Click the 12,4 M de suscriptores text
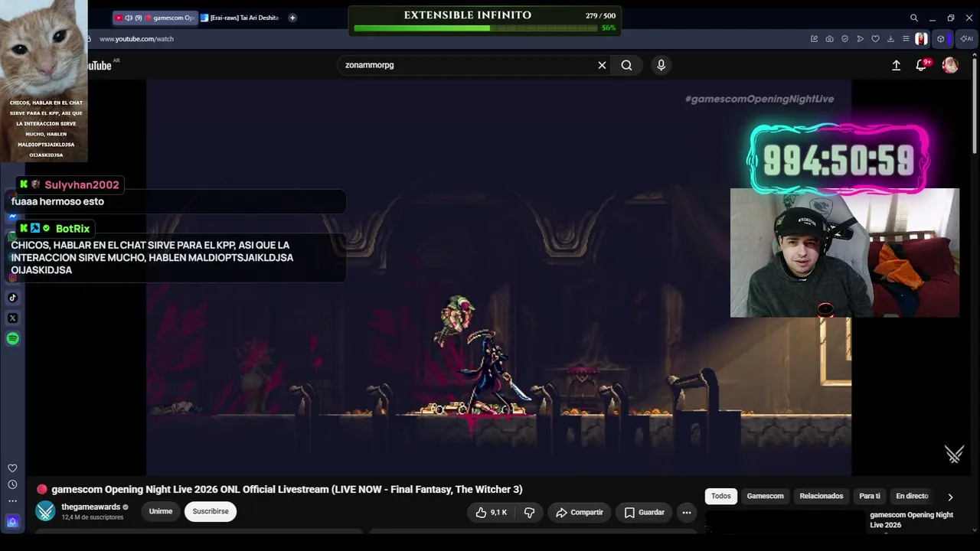This screenshot has height=551, width=980. tap(92, 518)
